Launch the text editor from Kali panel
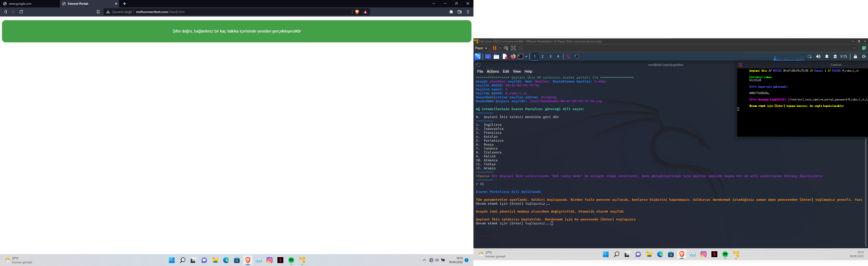 coord(505,57)
